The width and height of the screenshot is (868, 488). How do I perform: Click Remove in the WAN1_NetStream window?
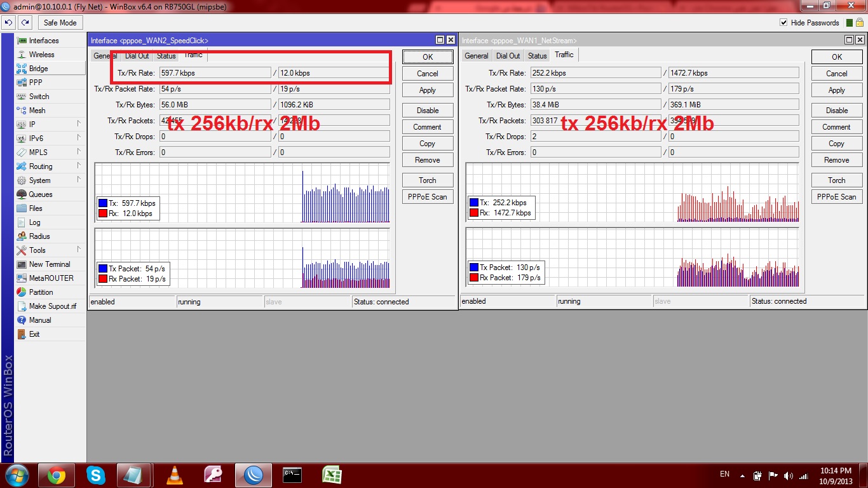pos(837,160)
